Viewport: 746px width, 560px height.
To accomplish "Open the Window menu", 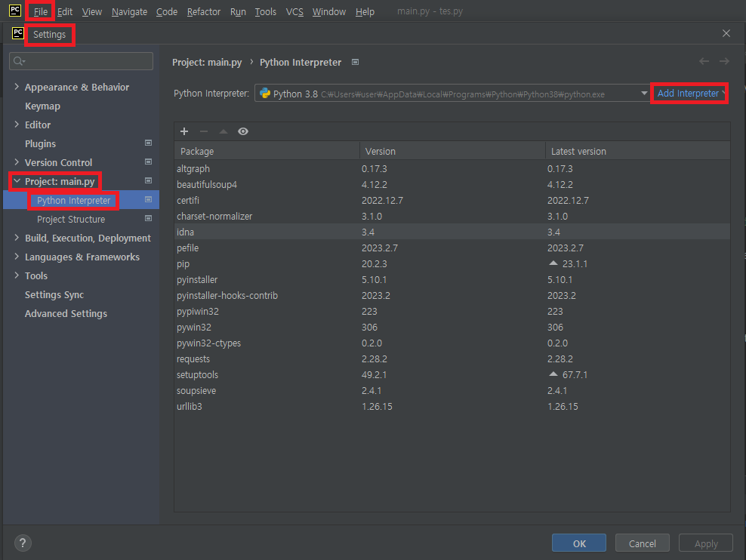I will click(328, 11).
